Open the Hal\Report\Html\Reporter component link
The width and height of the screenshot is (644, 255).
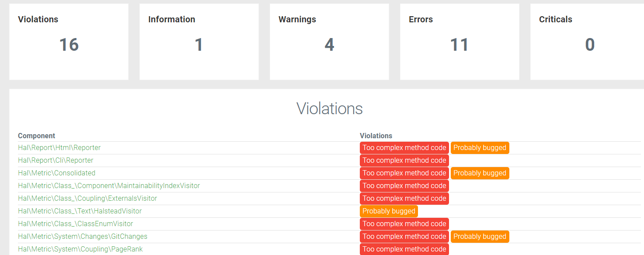coord(59,148)
